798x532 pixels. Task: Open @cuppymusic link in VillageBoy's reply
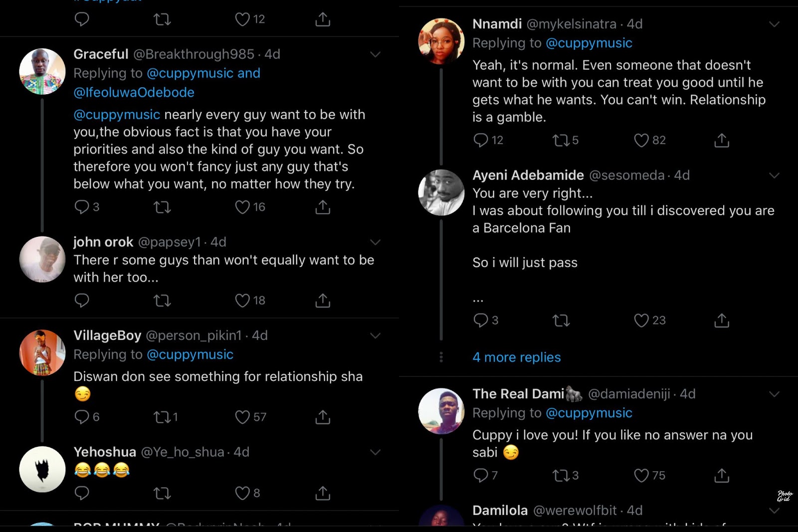click(x=190, y=355)
